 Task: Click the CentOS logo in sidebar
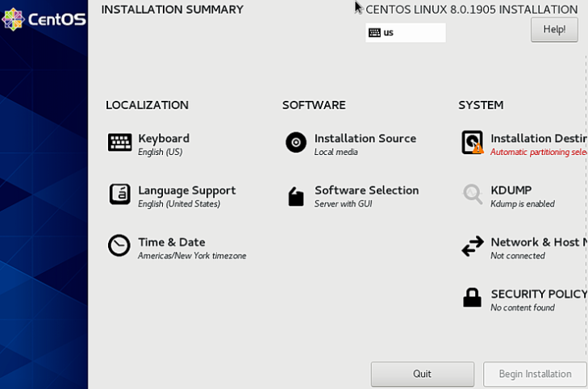(x=44, y=19)
